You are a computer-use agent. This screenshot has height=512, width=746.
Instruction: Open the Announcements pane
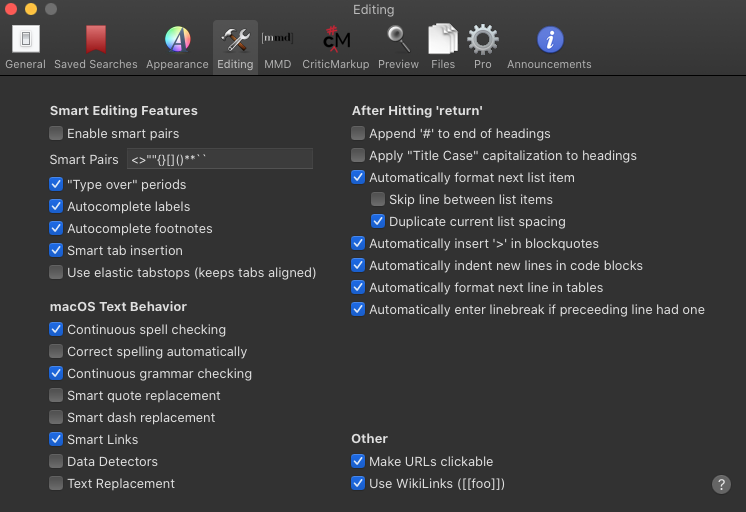(549, 47)
